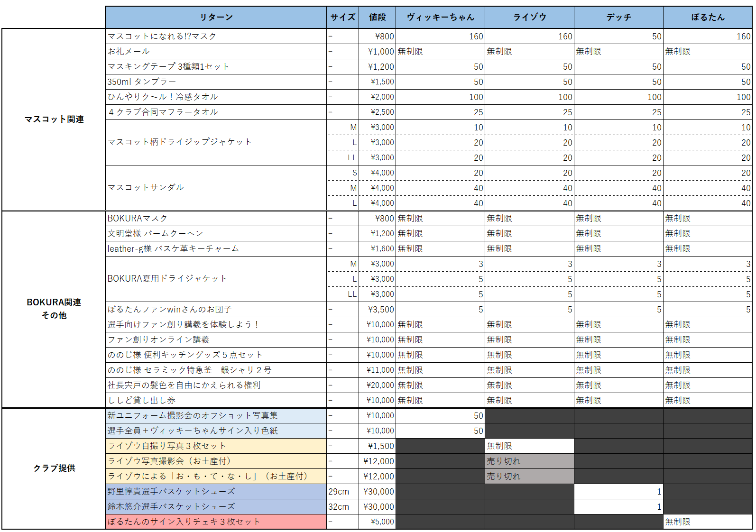Viewport: 756px width, 532px height.
Task: Select the ヴィッキーちゃん column header
Action: tap(440, 17)
